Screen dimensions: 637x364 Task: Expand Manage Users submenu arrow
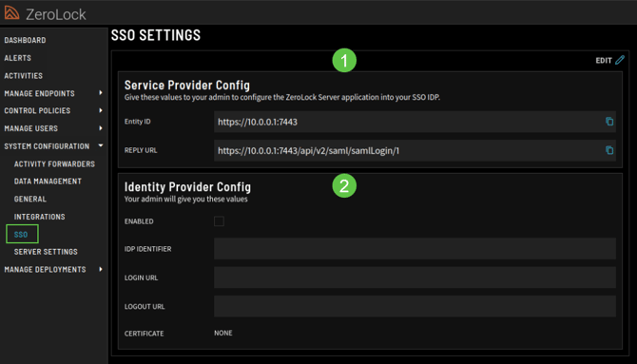coord(101,128)
